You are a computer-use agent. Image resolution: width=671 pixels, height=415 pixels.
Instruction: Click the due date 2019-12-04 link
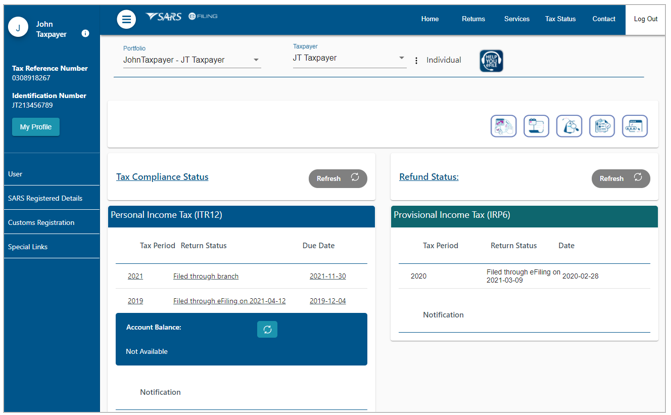[328, 301]
